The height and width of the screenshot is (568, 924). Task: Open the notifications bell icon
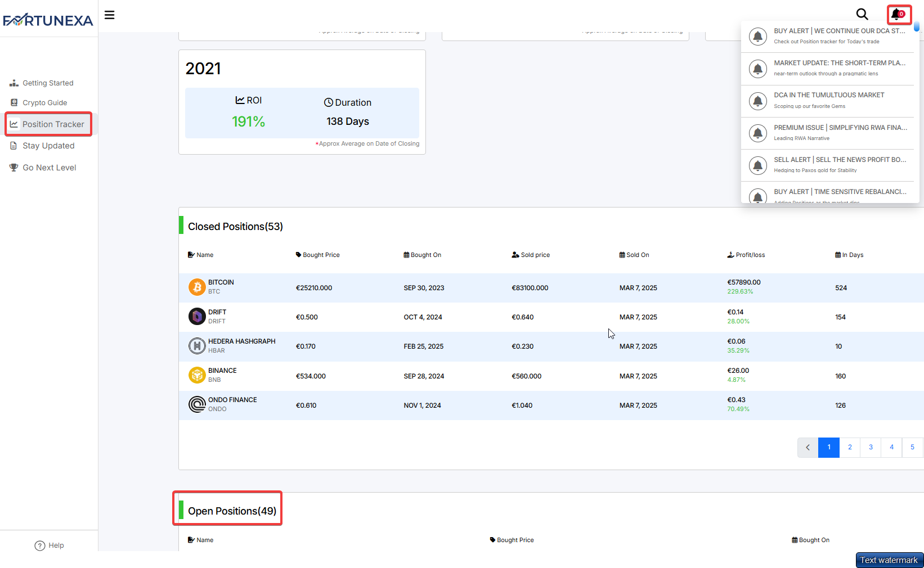[898, 14]
